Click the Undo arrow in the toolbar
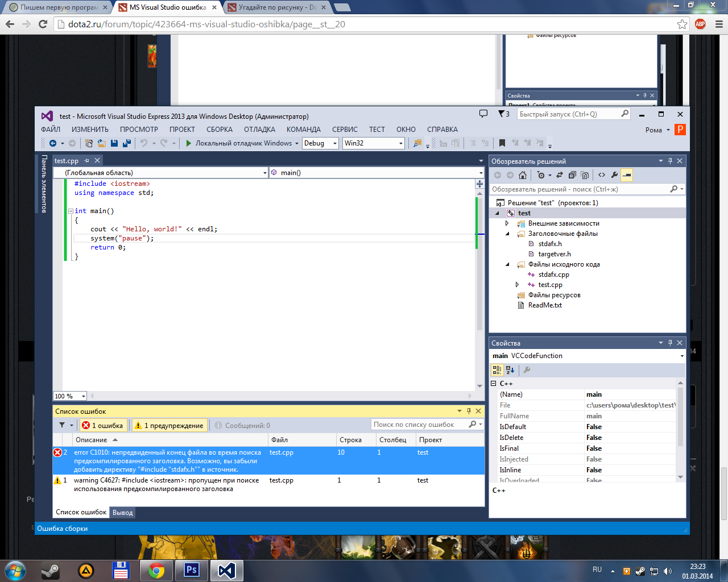 pos(144,143)
